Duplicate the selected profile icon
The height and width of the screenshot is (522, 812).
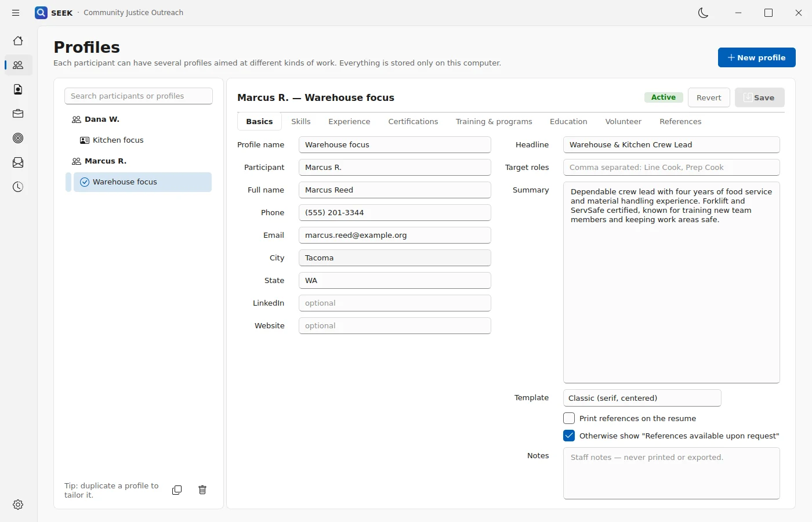177,490
